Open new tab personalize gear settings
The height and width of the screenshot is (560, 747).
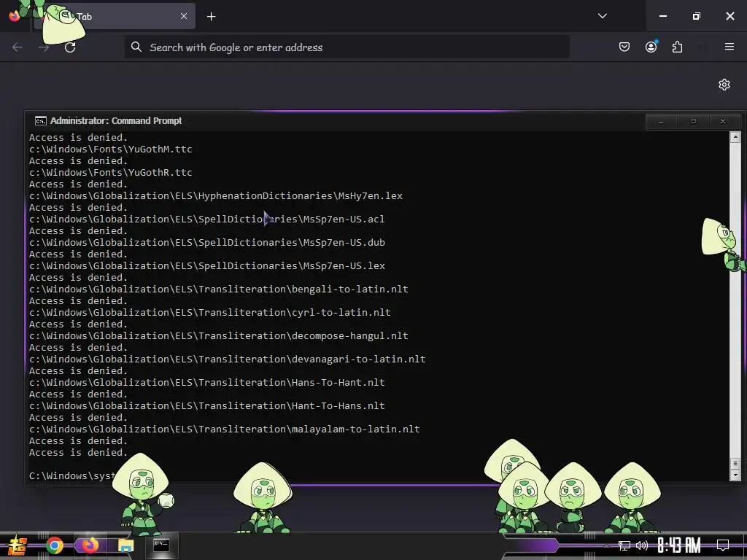tap(724, 85)
